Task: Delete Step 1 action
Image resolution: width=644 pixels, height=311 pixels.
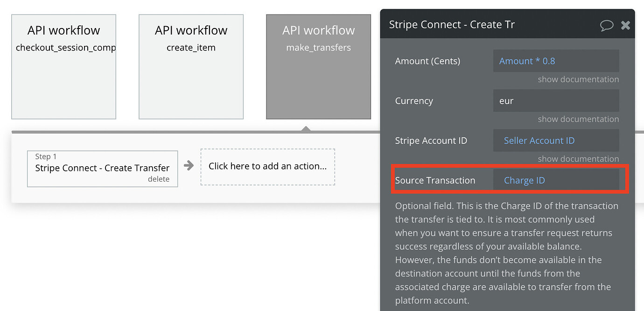Action: pyautogui.click(x=159, y=179)
